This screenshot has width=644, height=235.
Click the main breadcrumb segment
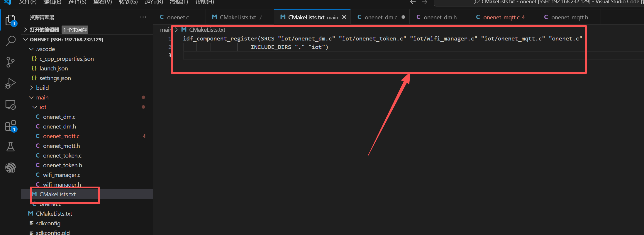point(166,30)
